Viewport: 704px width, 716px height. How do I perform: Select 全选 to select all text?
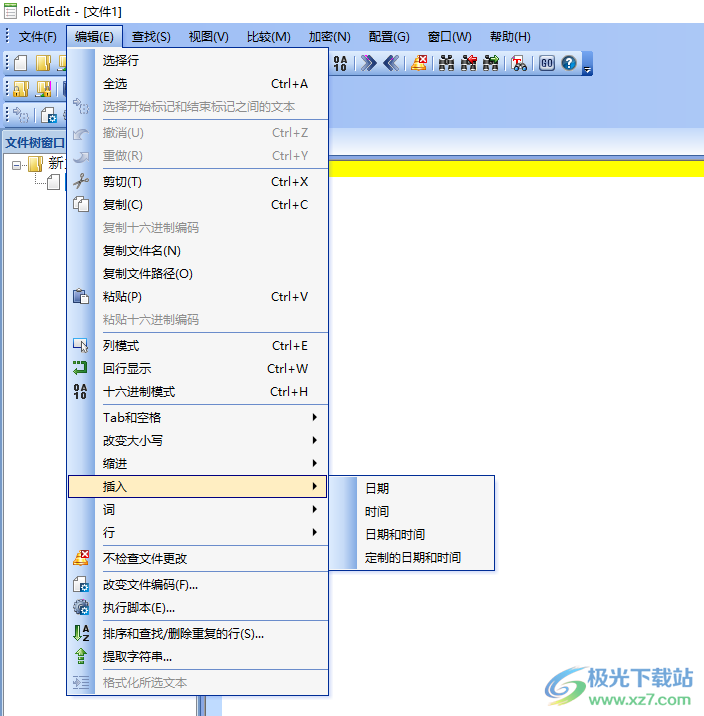point(198,84)
